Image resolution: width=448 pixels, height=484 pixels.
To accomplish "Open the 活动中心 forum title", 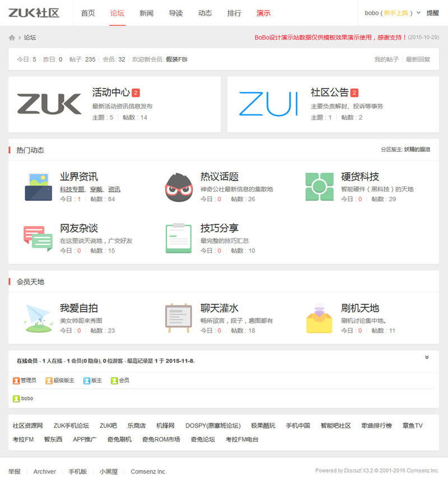I will 111,92.
